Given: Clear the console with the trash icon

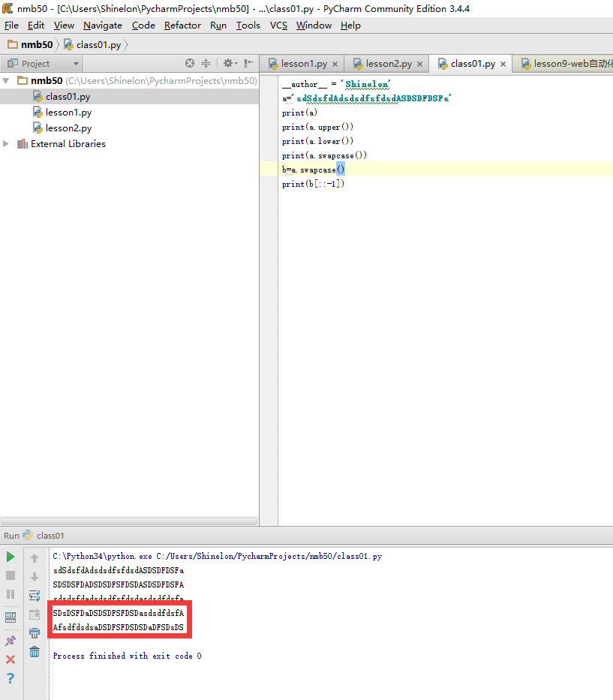Looking at the screenshot, I should [35, 652].
